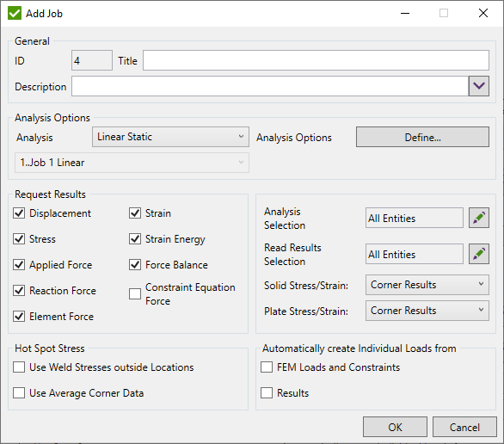Disable Reaction Force results
The height and width of the screenshot is (444, 504).
[19, 290]
